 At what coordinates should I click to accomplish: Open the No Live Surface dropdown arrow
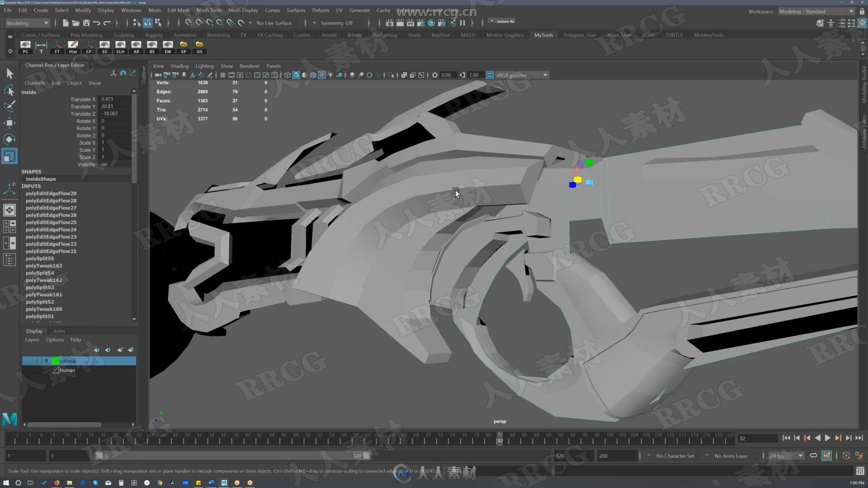[x=250, y=23]
